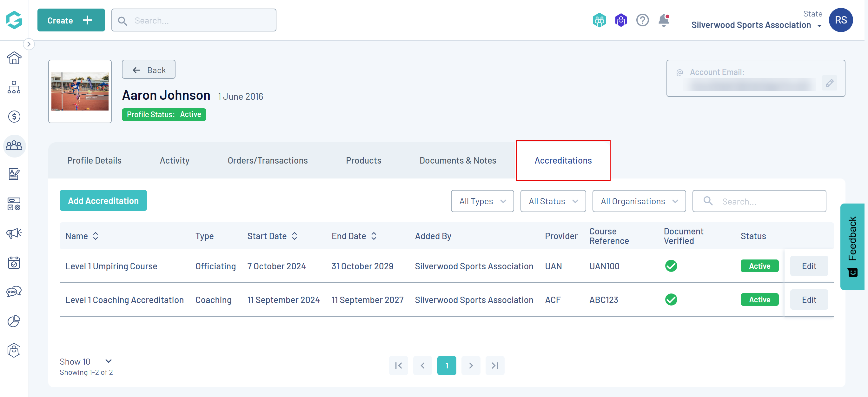Image resolution: width=868 pixels, height=397 pixels.
Task: Sort the table by Name column
Action: point(95,236)
